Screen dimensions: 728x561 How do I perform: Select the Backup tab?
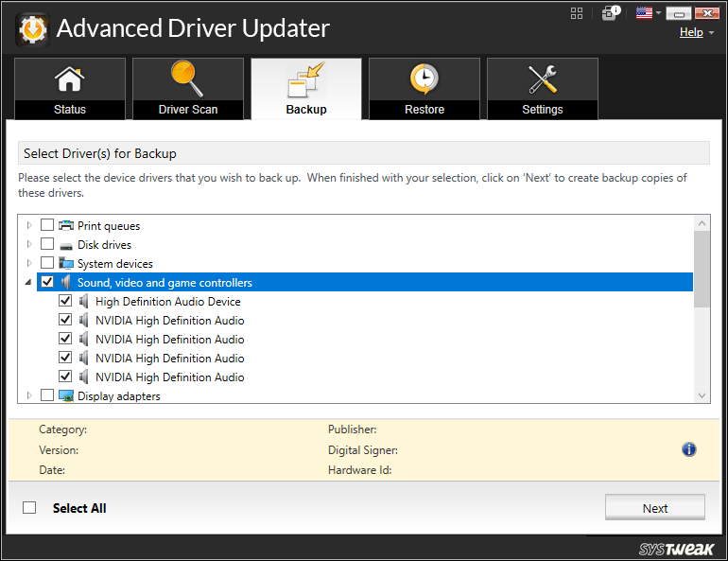306,89
